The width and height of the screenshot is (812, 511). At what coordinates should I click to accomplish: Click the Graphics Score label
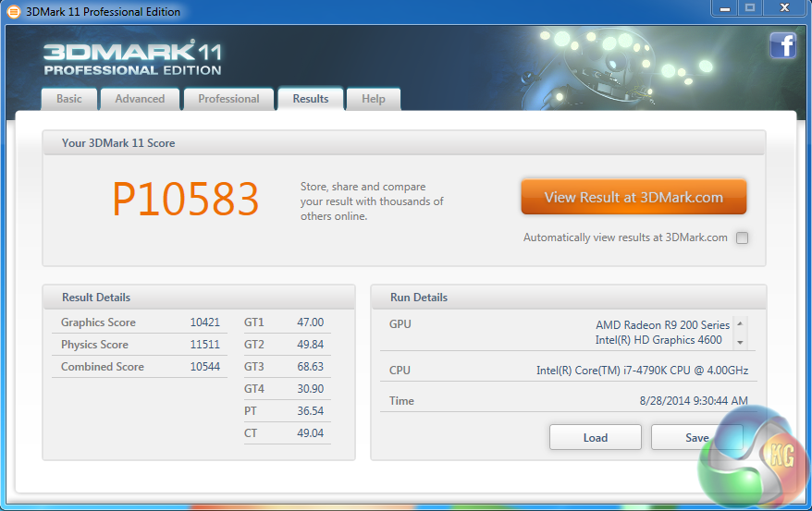98,322
